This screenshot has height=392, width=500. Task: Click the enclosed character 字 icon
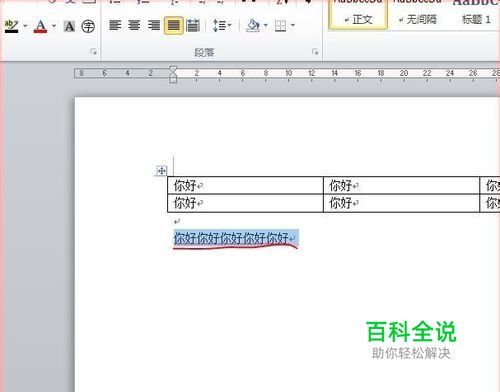[88, 26]
